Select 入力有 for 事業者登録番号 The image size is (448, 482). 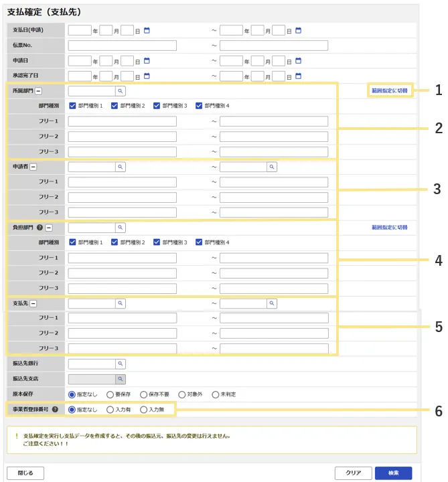coord(110,409)
